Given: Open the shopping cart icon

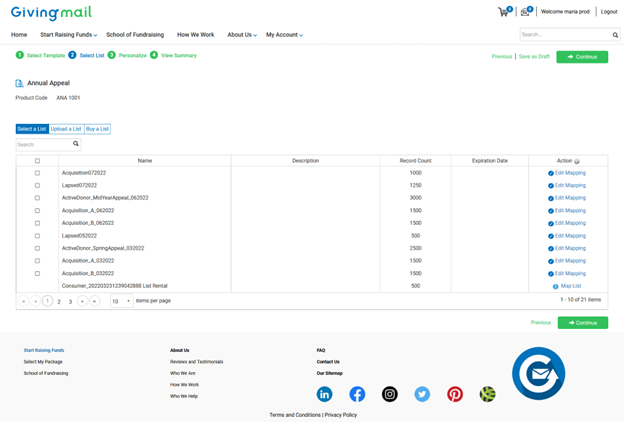Looking at the screenshot, I should [505, 12].
